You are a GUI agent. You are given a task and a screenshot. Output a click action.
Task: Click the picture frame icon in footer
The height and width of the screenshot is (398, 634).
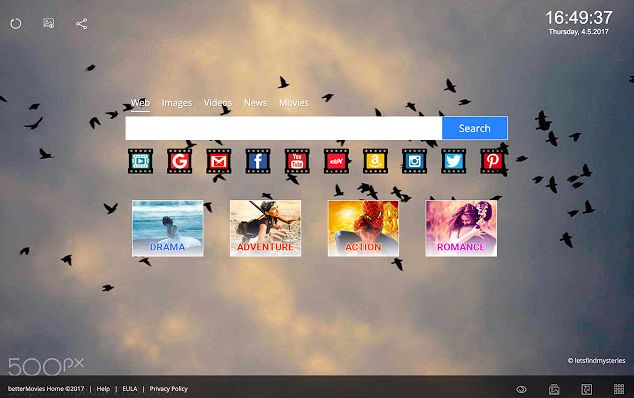[586, 389]
